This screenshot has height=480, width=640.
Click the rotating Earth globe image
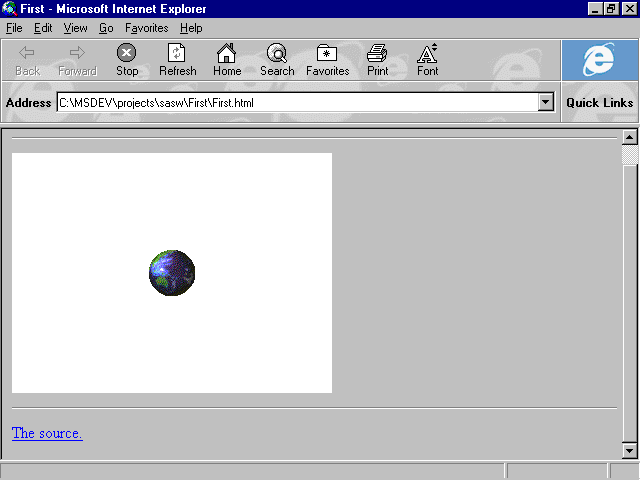point(172,273)
